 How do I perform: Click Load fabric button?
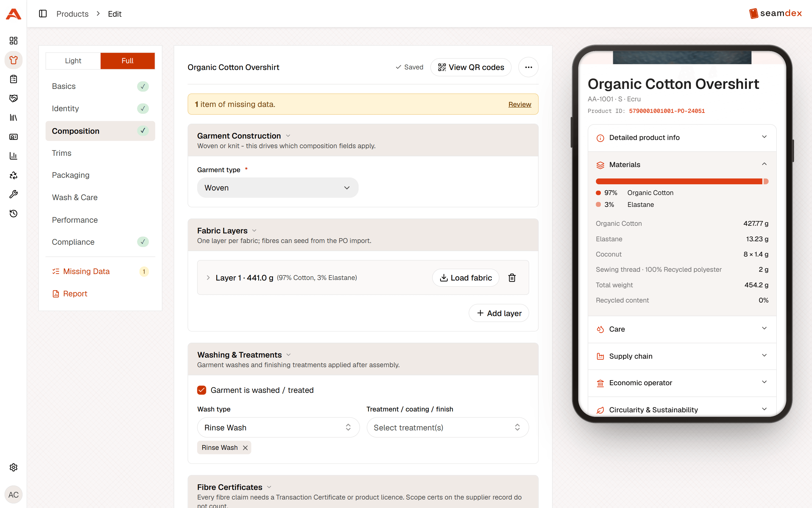click(466, 277)
